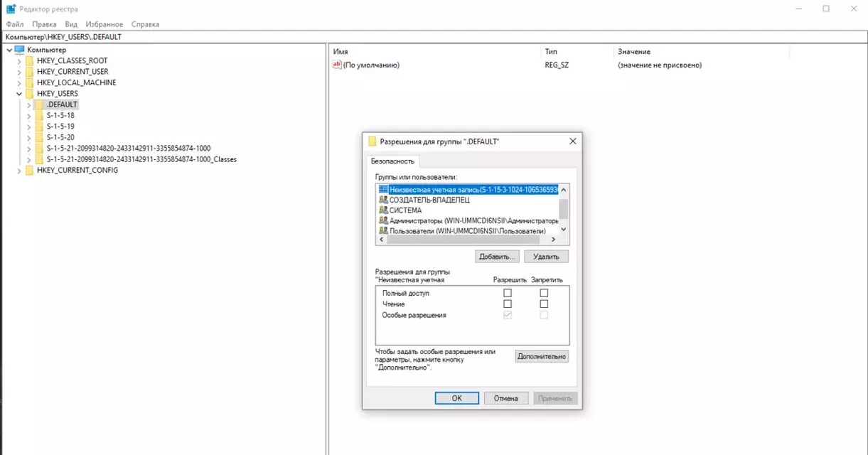Click the Отмена button

tap(506, 398)
